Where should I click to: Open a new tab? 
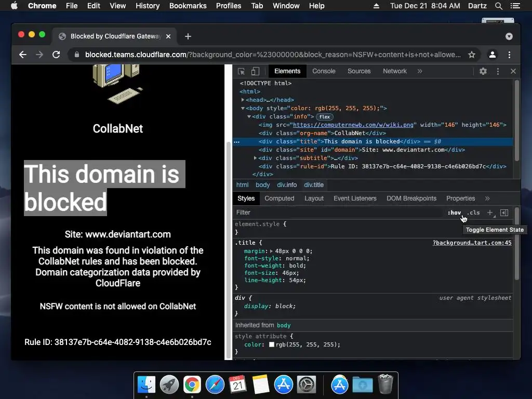click(188, 36)
